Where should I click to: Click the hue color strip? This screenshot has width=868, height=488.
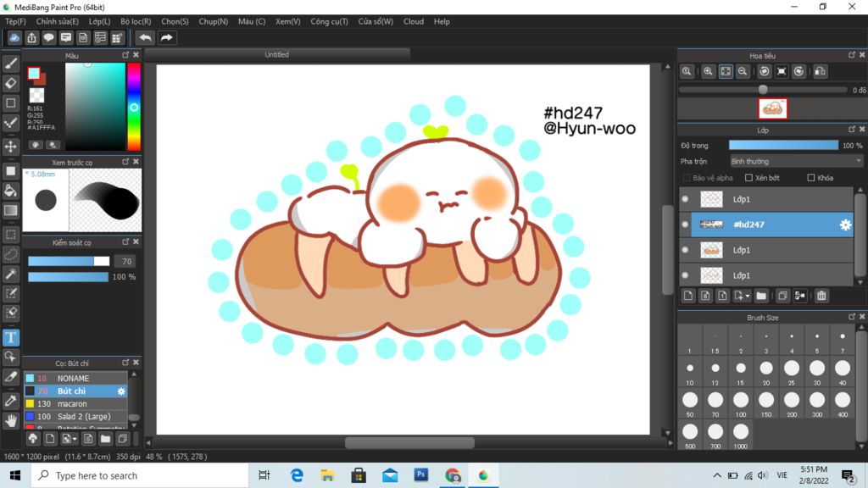tap(134, 107)
